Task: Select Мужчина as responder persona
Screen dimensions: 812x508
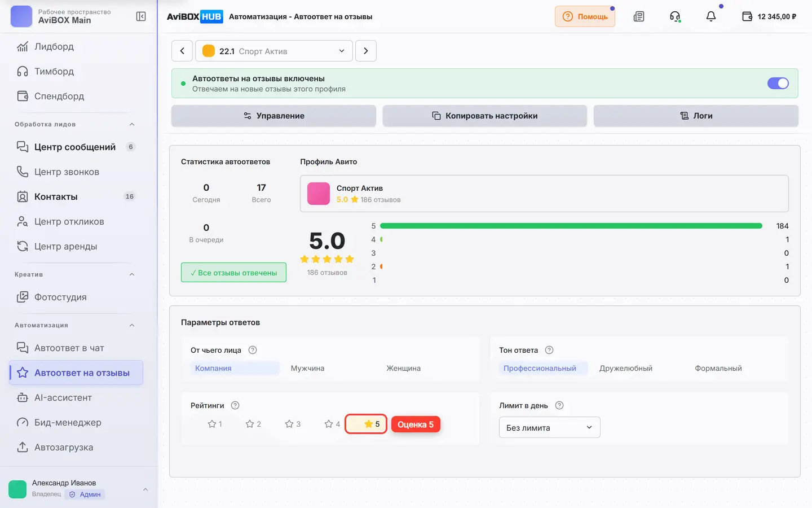Action: [x=307, y=368]
